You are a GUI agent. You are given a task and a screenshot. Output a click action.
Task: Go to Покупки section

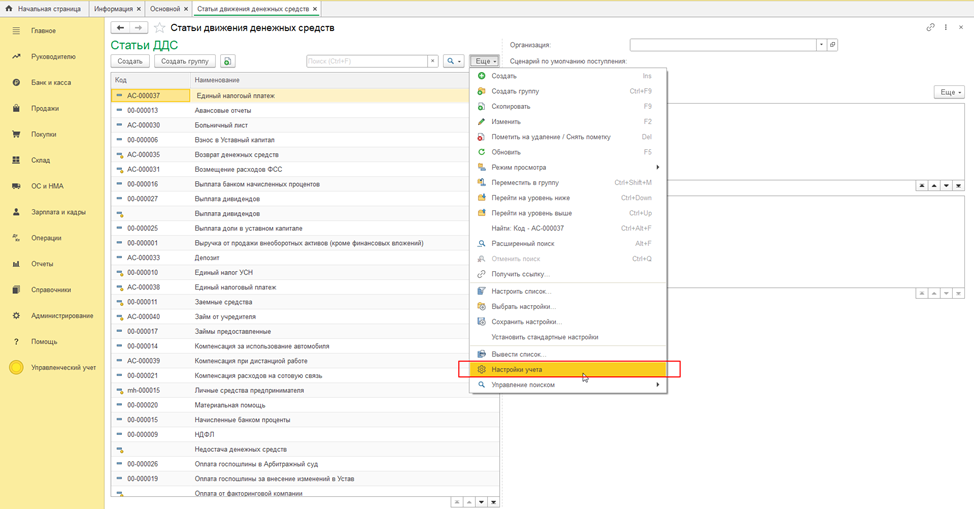pyautogui.click(x=43, y=134)
